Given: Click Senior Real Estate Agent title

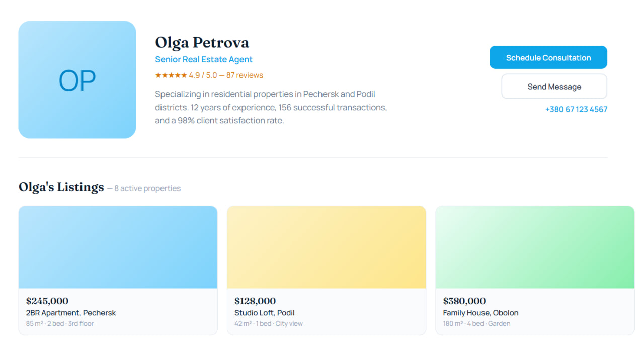Looking at the screenshot, I should [x=204, y=59].
